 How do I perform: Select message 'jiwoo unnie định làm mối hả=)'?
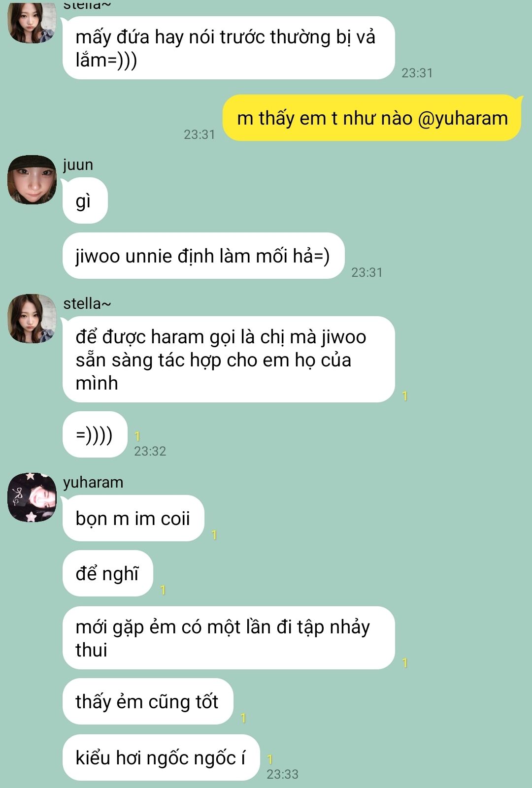(203, 256)
